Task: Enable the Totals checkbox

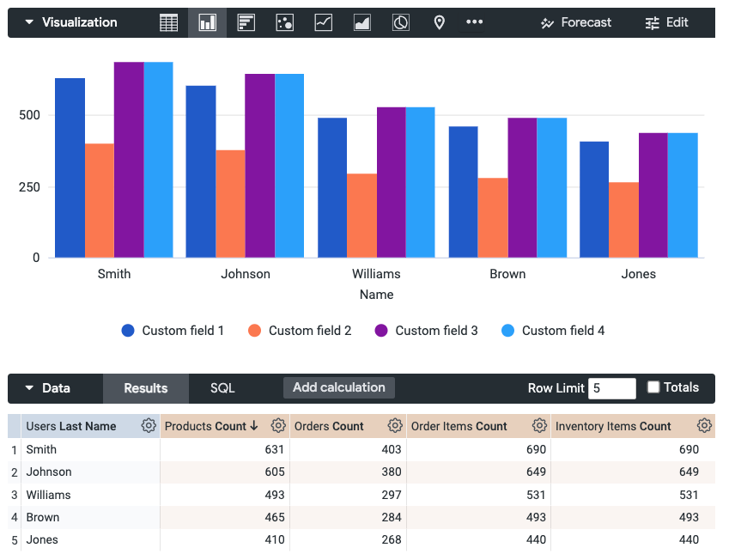Action: (653, 387)
